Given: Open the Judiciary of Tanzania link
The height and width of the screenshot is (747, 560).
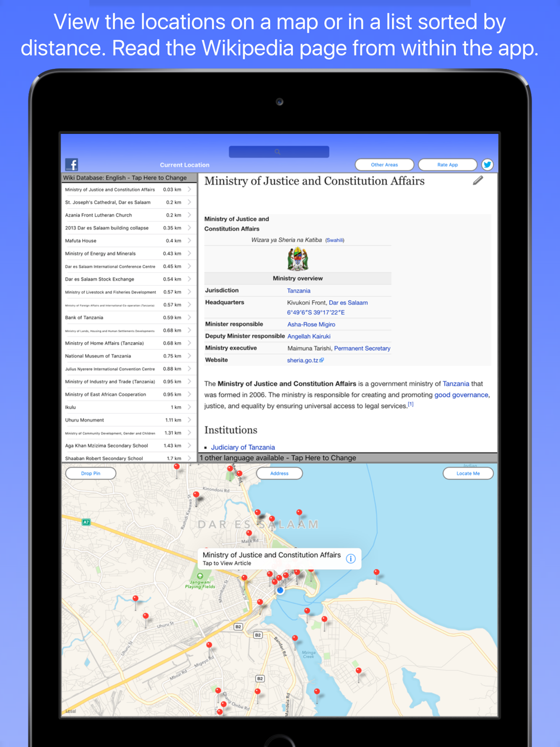Looking at the screenshot, I should pyautogui.click(x=243, y=447).
